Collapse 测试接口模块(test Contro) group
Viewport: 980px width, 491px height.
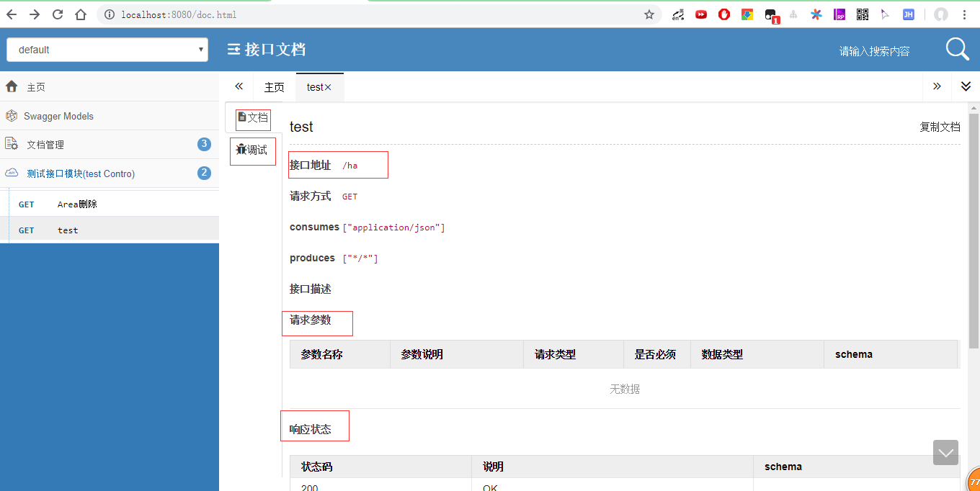(x=110, y=174)
